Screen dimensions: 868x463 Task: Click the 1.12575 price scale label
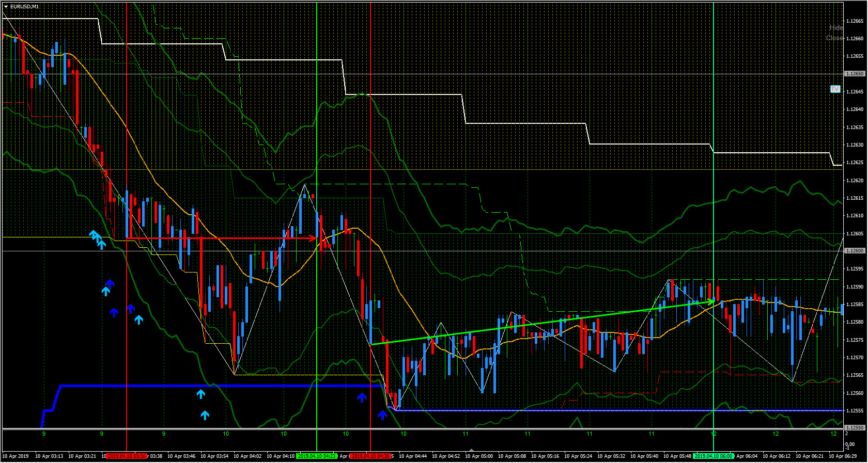click(x=855, y=340)
